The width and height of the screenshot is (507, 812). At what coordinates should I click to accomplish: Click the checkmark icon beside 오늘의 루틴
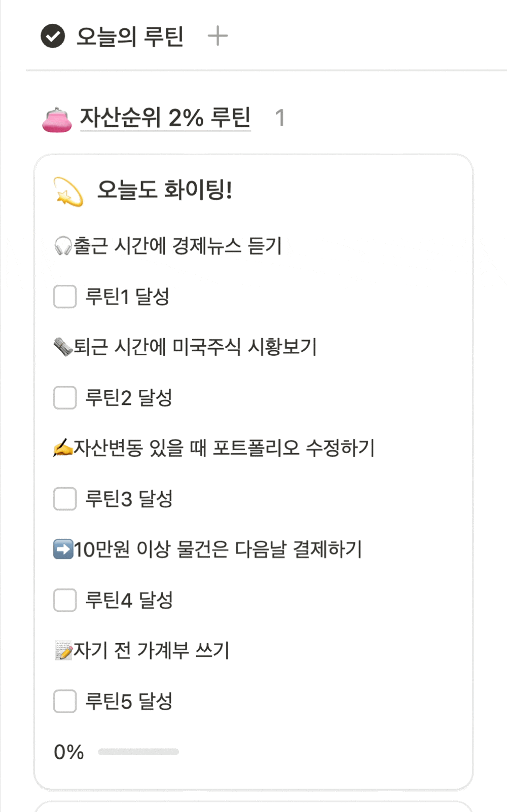[x=53, y=36]
